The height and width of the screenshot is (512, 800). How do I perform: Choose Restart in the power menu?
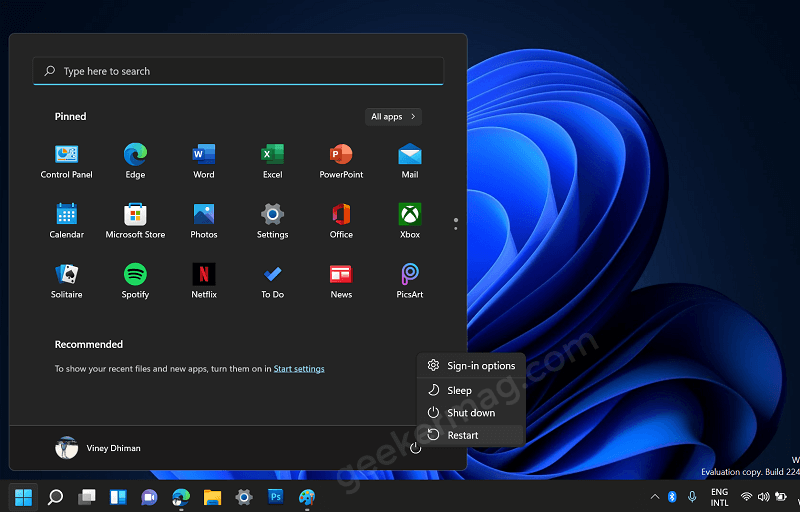pyautogui.click(x=471, y=435)
